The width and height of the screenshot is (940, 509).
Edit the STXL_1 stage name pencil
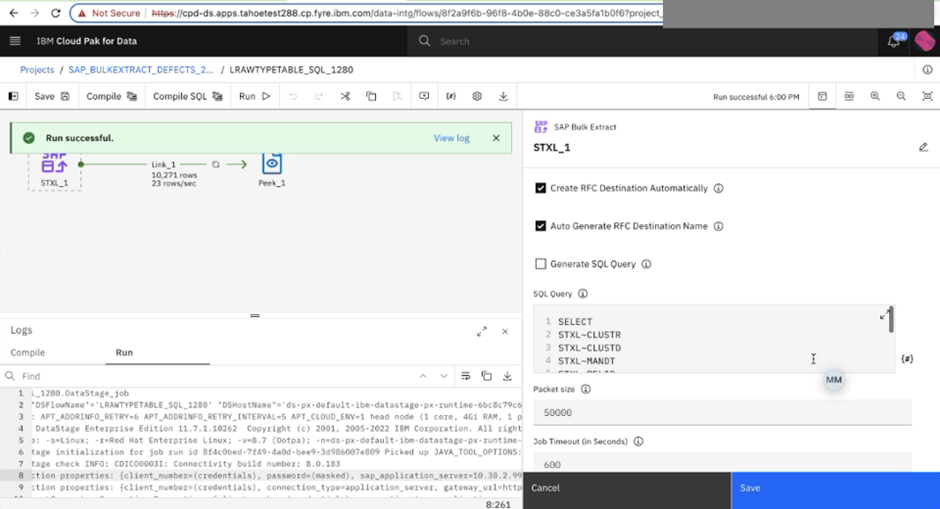[x=923, y=147]
